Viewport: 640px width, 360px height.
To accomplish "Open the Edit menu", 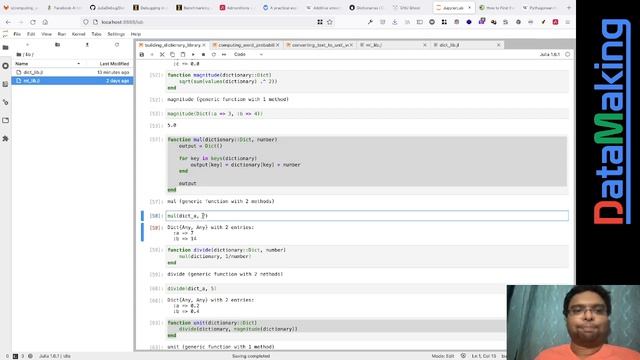I will (x=31, y=34).
